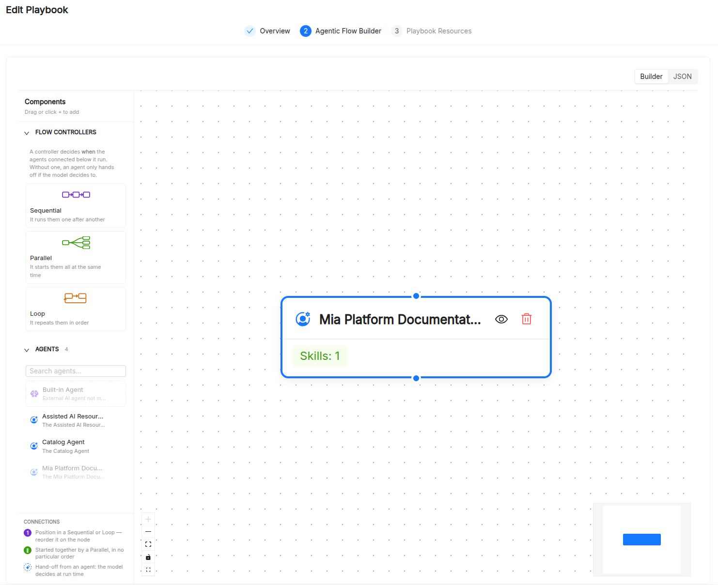Click the green parallel legend badge
Screen dimensions: 718x588
(28, 550)
